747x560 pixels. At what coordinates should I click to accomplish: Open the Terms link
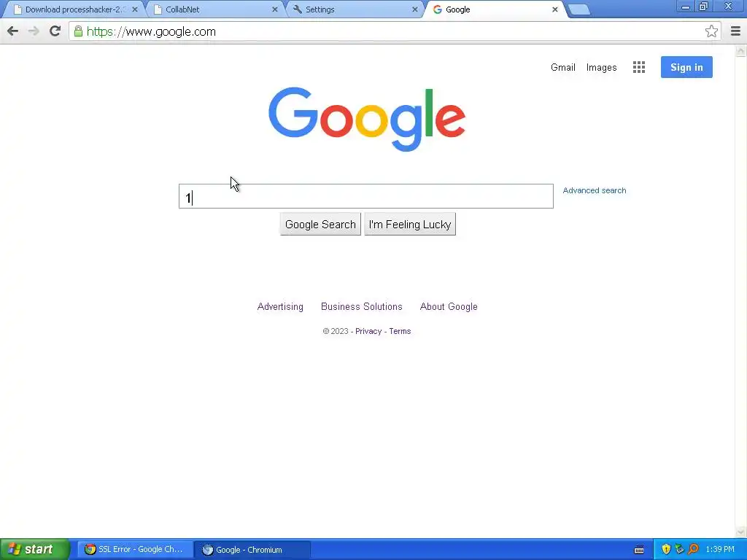coord(400,332)
